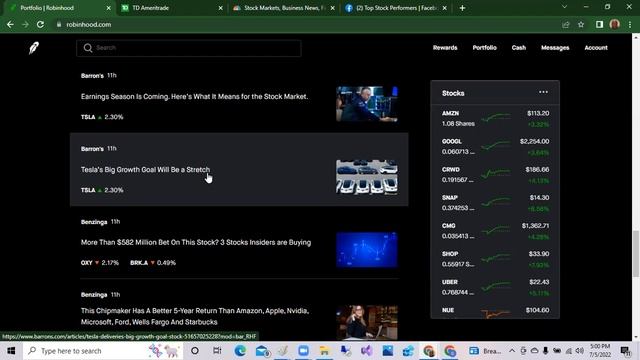Open article More Than $582 Million Bet On This Stock

coord(196,242)
